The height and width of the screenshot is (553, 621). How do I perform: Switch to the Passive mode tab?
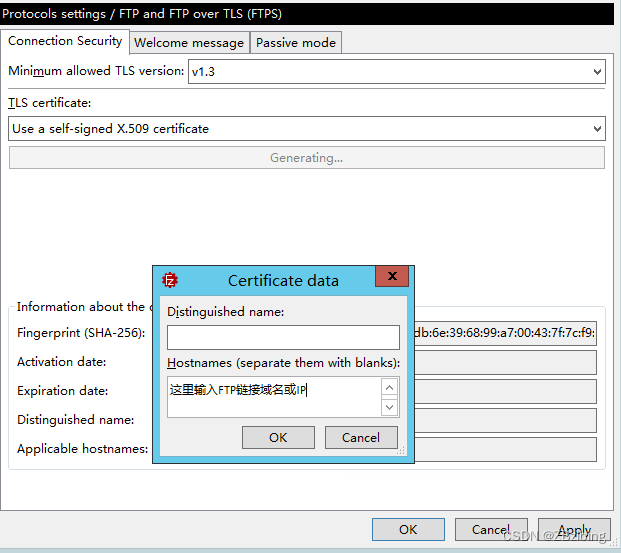click(296, 42)
